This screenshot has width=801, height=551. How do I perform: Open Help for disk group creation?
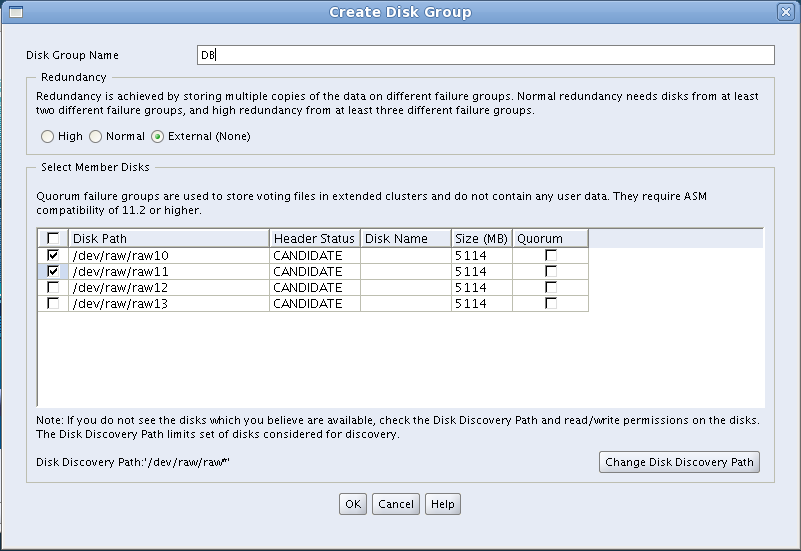[x=442, y=504]
